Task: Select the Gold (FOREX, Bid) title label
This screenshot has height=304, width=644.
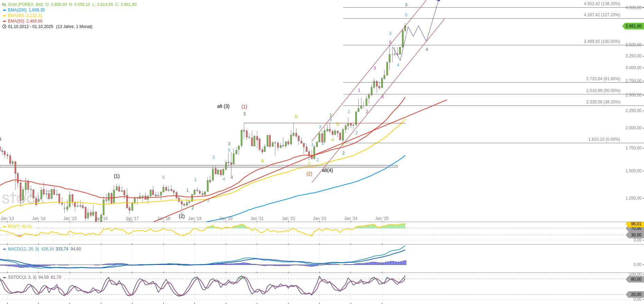Action: point(26,4)
